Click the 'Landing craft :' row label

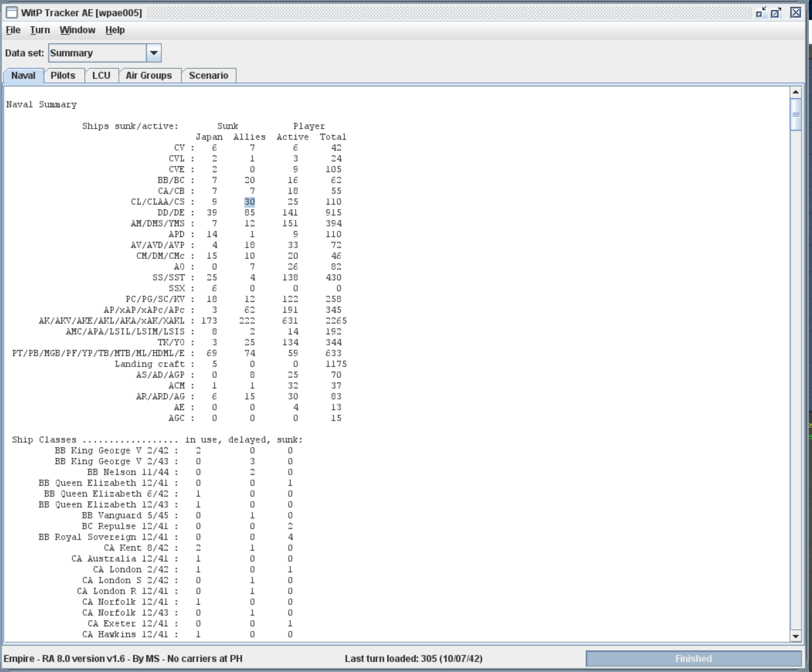[154, 364]
